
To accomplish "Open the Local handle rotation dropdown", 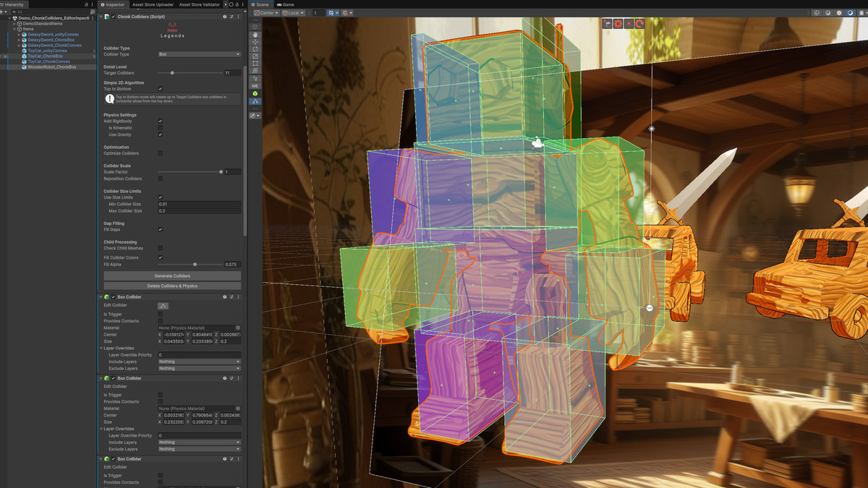I will [x=294, y=13].
